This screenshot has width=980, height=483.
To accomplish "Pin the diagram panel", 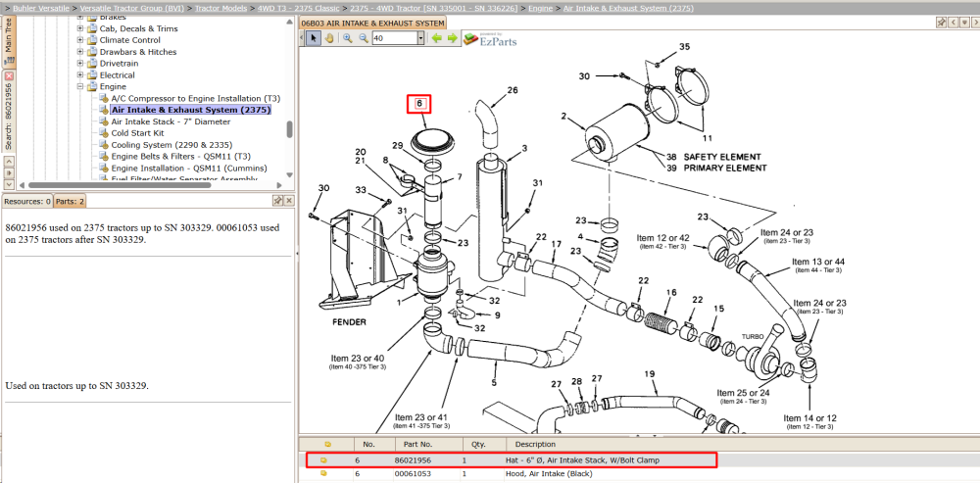I will coord(941,23).
